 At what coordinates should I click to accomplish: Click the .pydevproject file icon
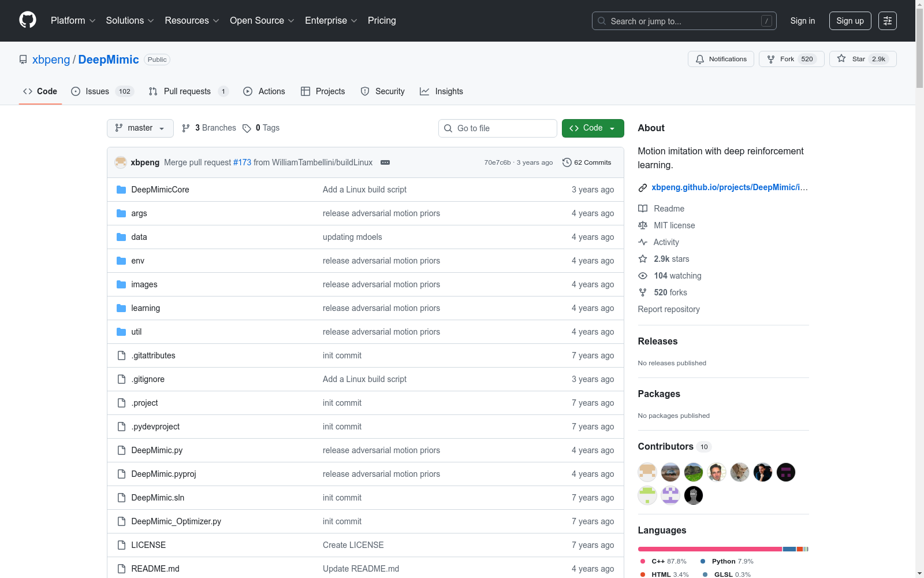[x=121, y=427]
